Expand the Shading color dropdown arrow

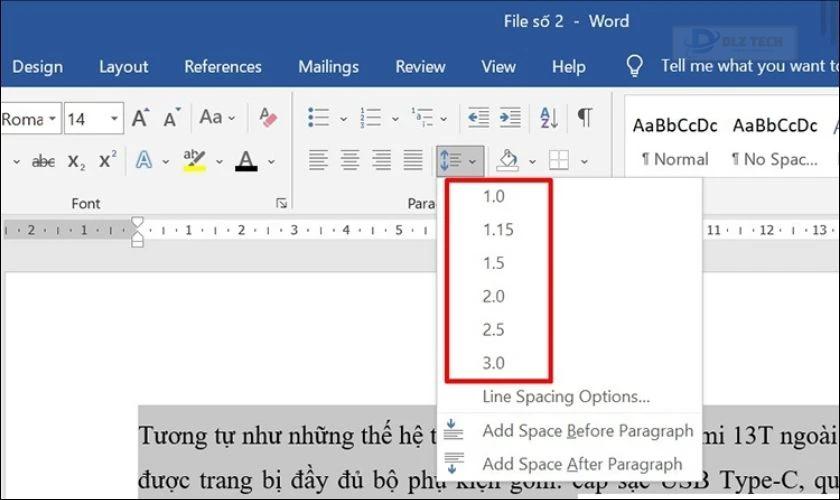tap(532, 161)
